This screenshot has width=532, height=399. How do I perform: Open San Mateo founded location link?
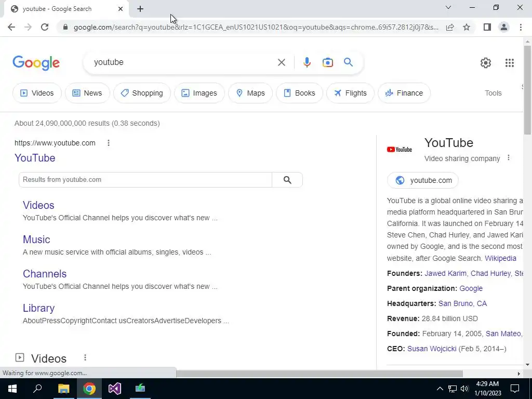pyautogui.click(x=503, y=334)
